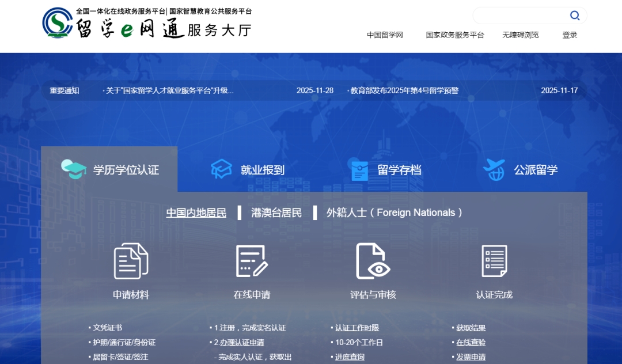Select the 港澳台居民 option
This screenshot has width=622, height=364.
(x=276, y=213)
